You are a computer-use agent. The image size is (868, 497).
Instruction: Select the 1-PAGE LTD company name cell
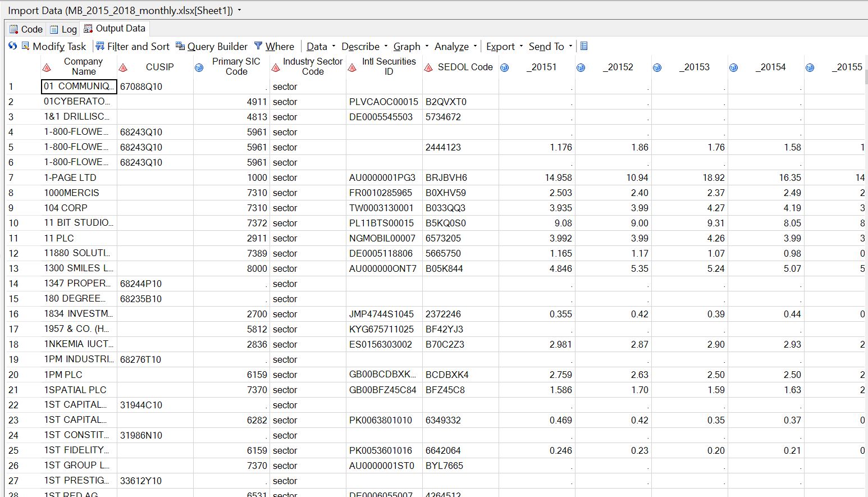[79, 177]
